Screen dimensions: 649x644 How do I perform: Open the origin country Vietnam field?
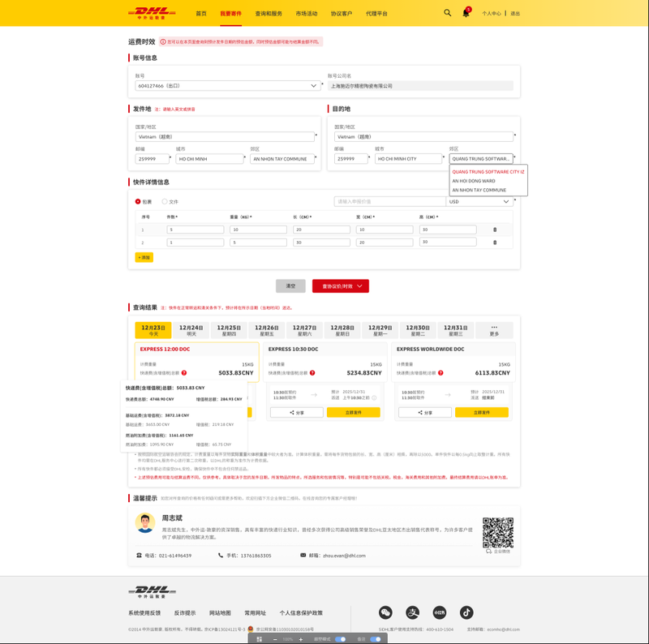click(x=225, y=136)
